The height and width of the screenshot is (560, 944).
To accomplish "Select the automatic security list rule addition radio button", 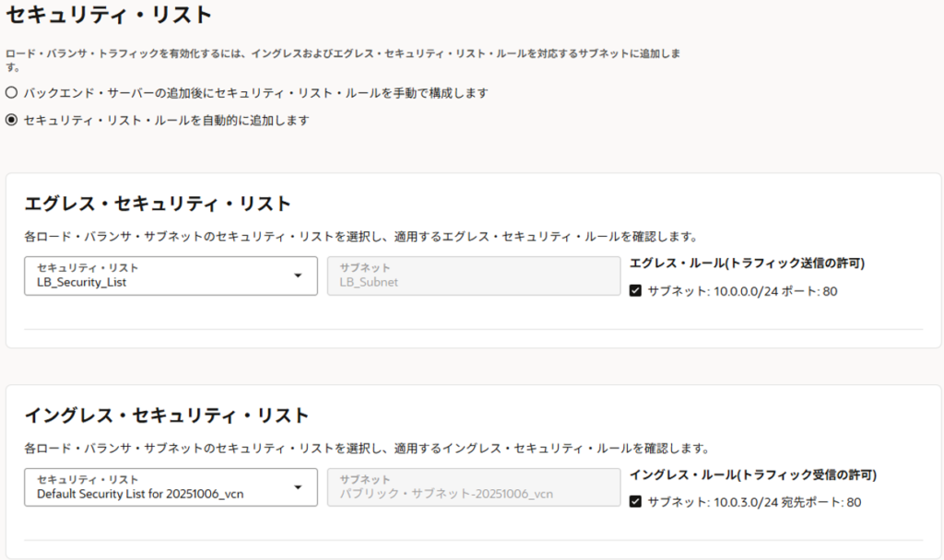I will tap(11, 120).
